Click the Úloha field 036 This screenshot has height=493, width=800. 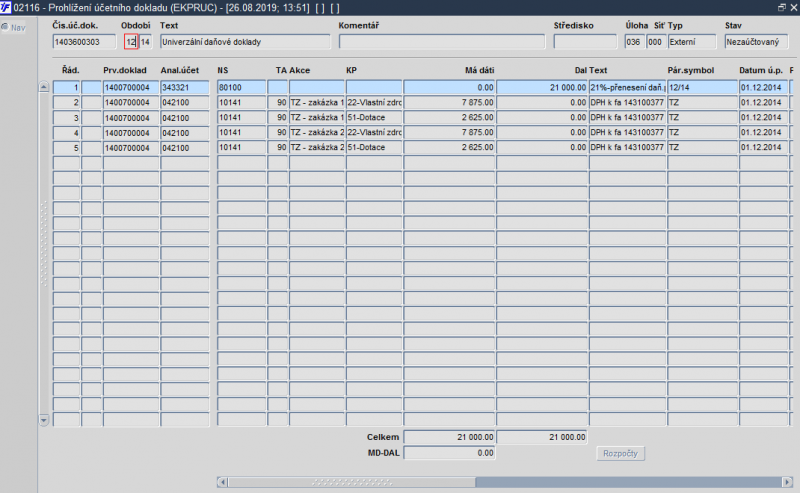click(x=634, y=42)
